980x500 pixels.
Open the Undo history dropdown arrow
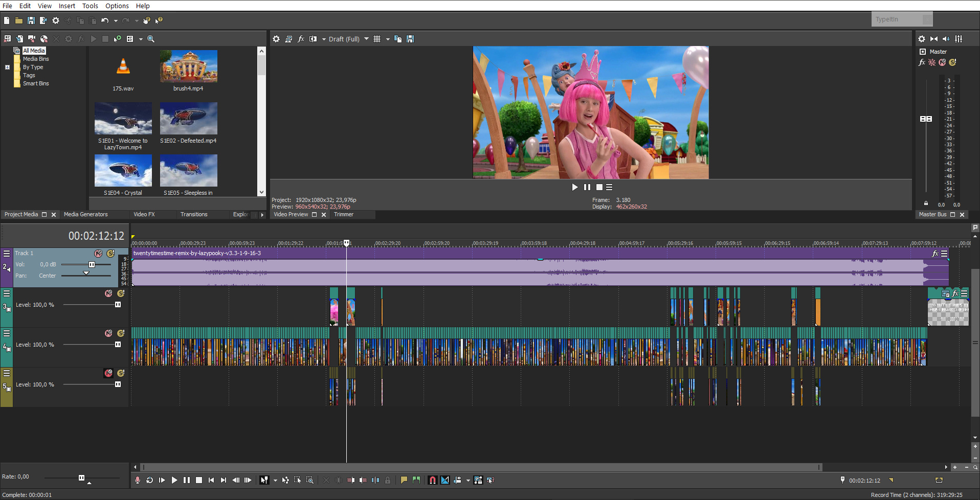(116, 21)
